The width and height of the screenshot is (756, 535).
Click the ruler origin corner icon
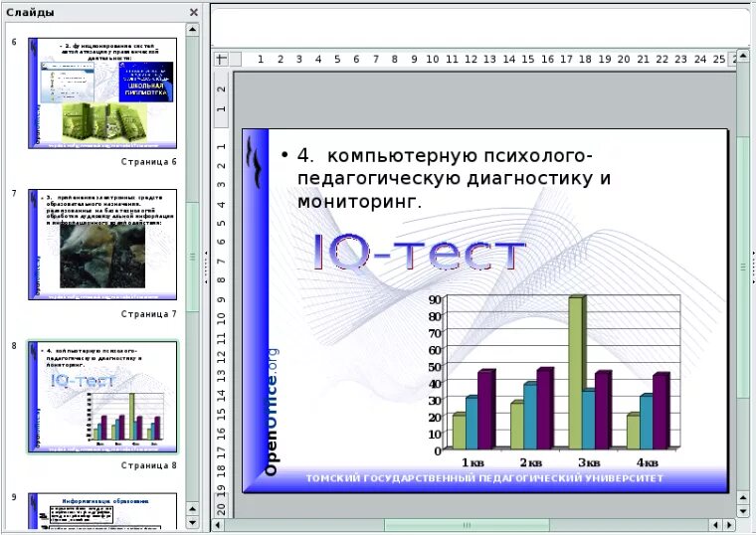click(x=221, y=59)
